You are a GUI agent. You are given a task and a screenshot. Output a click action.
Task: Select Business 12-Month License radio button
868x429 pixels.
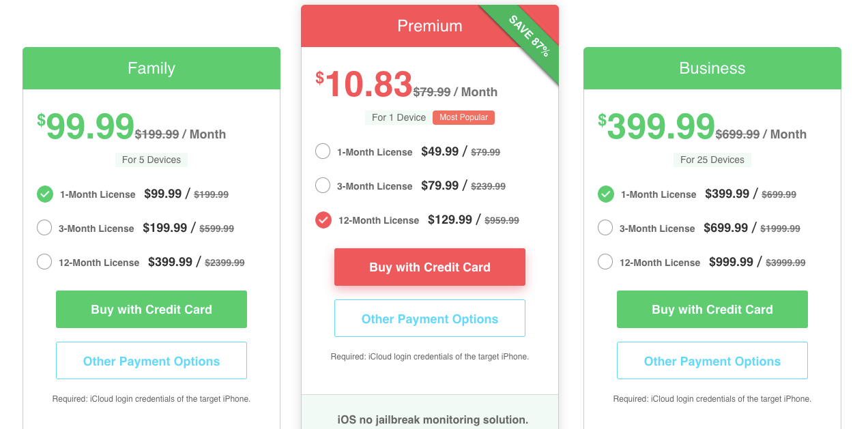(605, 262)
